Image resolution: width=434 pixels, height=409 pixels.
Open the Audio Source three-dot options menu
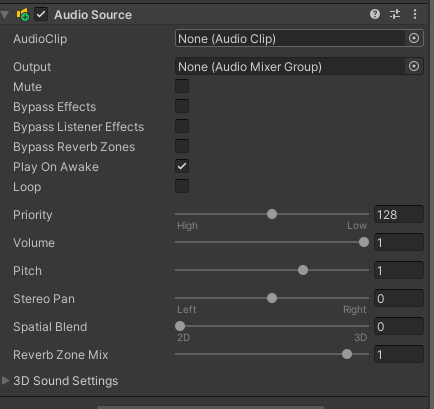click(415, 14)
